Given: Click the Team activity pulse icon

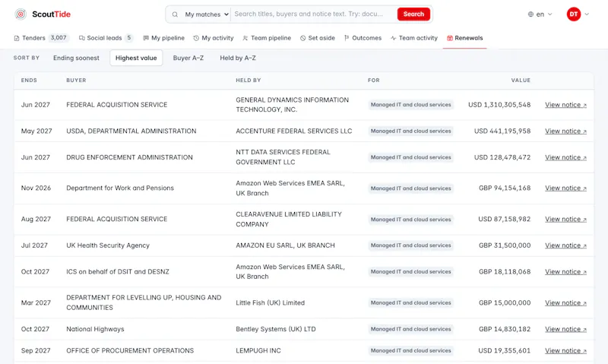Looking at the screenshot, I should coord(393,38).
